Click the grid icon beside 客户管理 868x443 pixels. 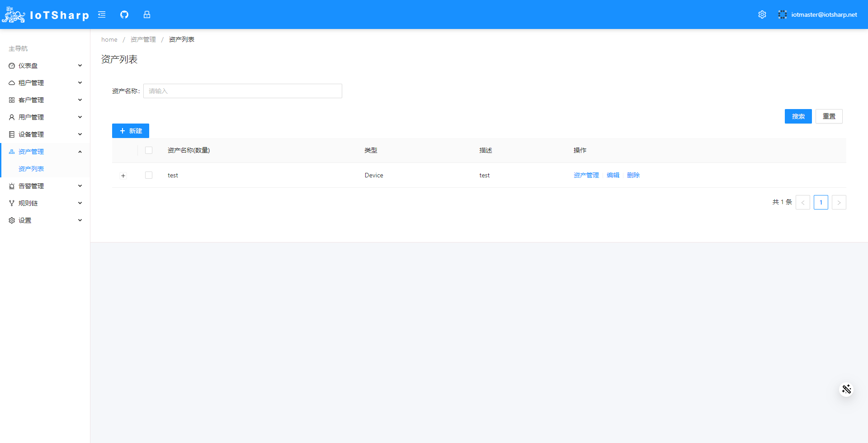click(12, 100)
